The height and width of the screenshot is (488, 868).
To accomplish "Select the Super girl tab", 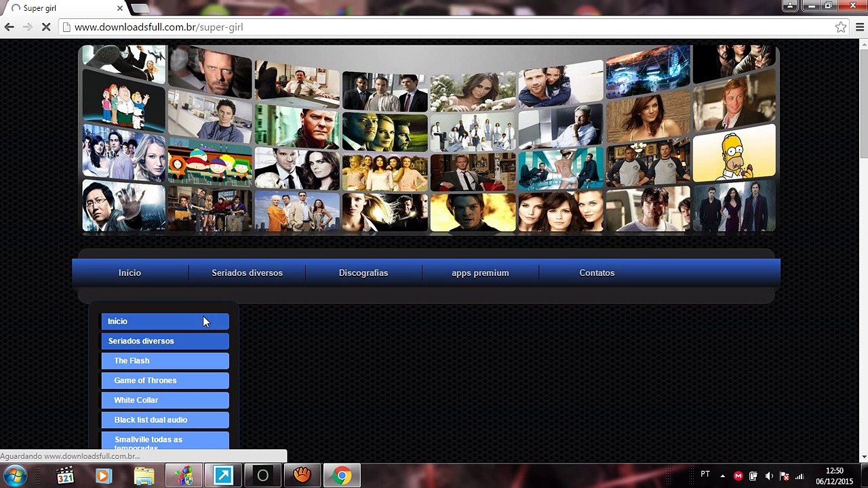I will click(x=64, y=8).
